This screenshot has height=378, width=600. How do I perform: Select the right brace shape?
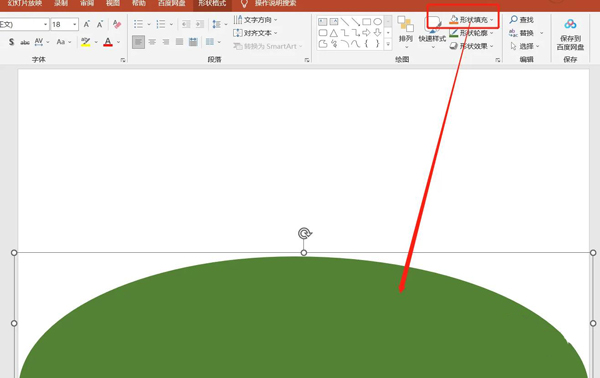point(378,44)
